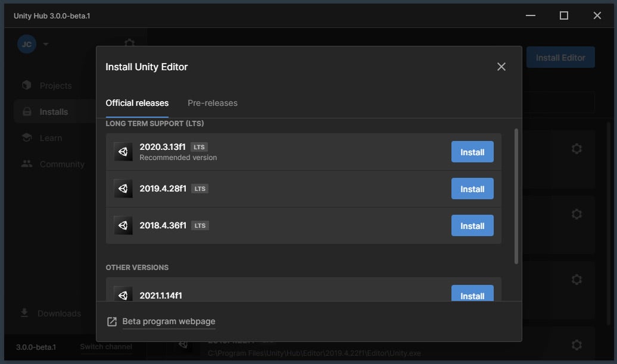Click the LTS badge next to 2018.4.36f1
This screenshot has width=617, height=364.
tap(200, 225)
